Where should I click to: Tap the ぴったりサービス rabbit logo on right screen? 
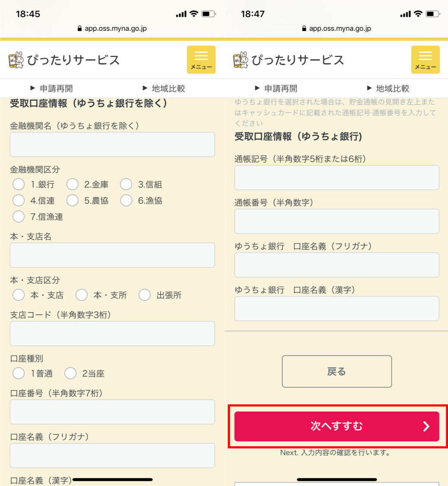(x=241, y=60)
